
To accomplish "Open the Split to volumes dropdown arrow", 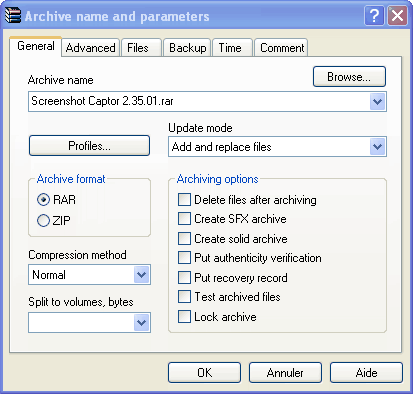I will [142, 323].
